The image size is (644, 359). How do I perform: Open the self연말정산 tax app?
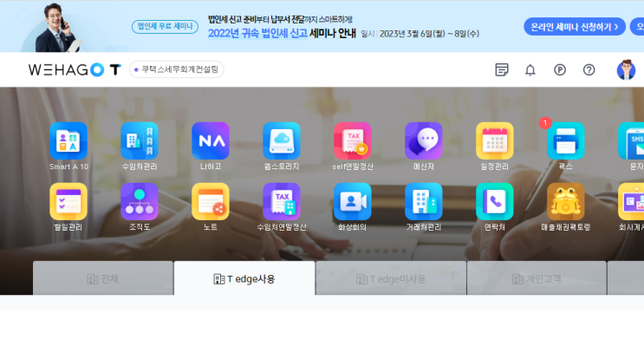(353, 140)
